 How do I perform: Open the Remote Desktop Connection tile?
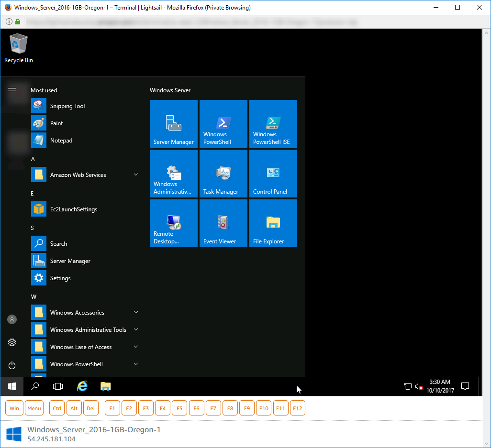[x=173, y=223]
